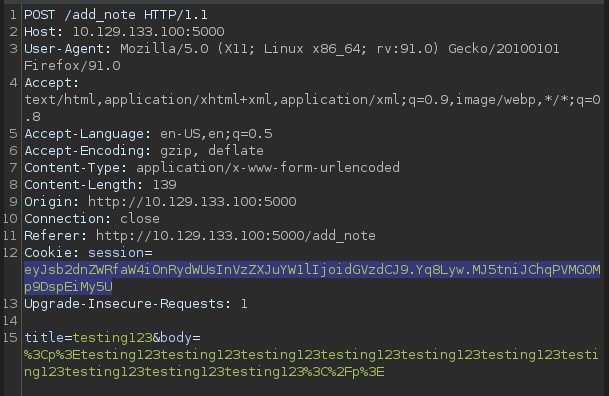Click the Content-Length value 139
The height and width of the screenshot is (396, 609).
(x=164, y=185)
